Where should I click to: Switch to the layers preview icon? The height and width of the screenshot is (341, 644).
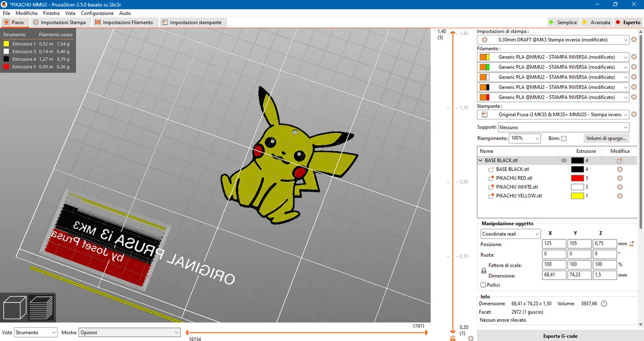coord(41,307)
